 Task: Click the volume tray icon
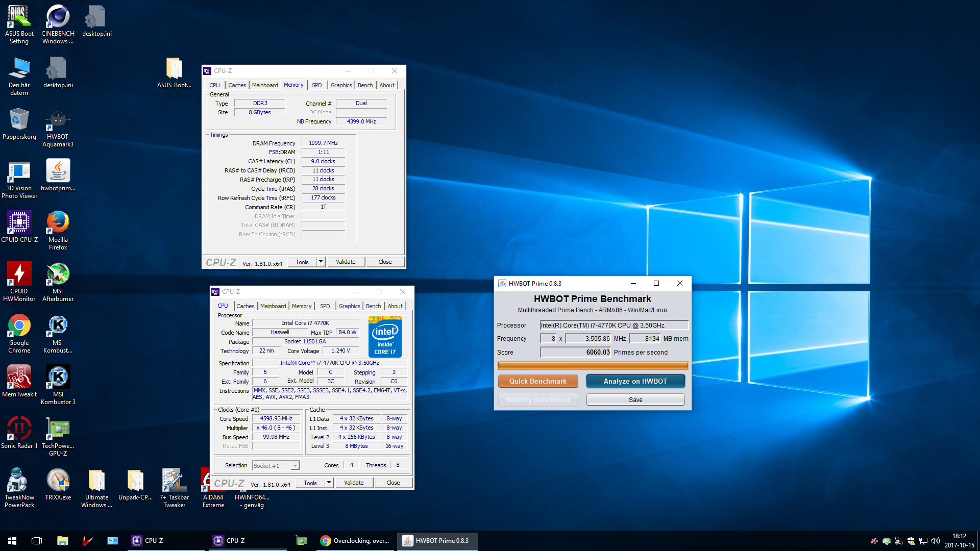point(935,541)
